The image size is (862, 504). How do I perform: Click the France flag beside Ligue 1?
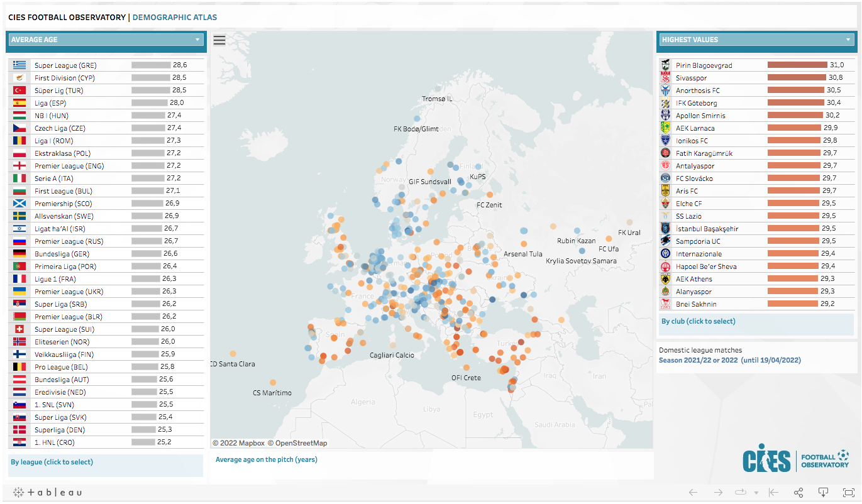click(20, 279)
